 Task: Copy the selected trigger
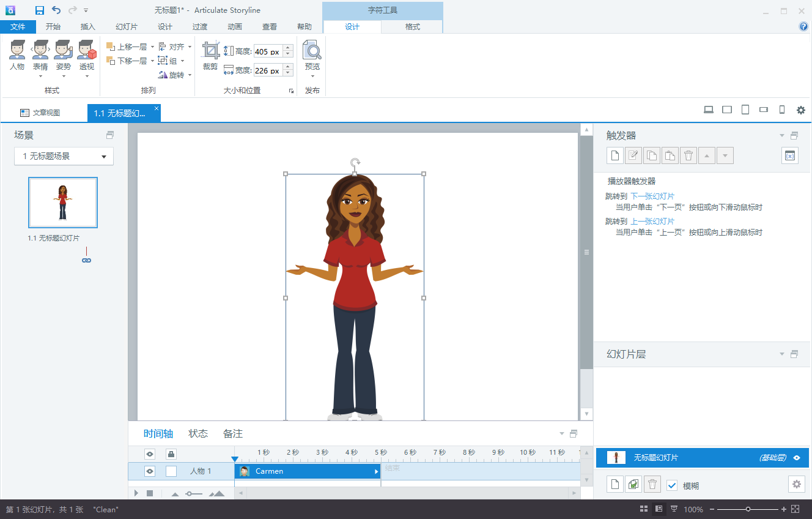(x=652, y=155)
